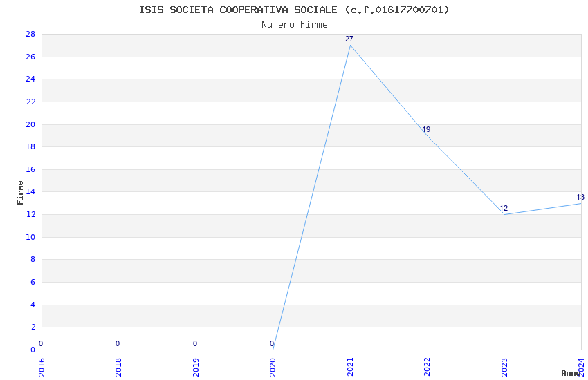Click the y-axis value 2

33,327
